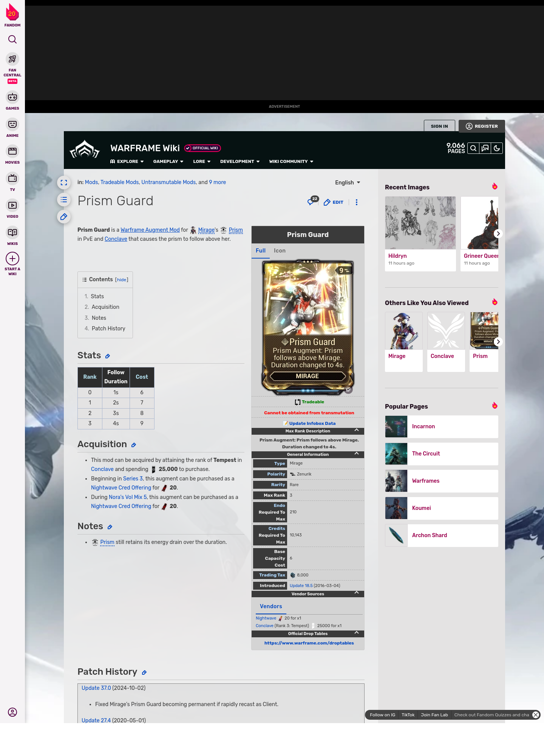This screenshot has width=544, height=756.
Task: Open the Mirage related page card
Action: coord(404,342)
